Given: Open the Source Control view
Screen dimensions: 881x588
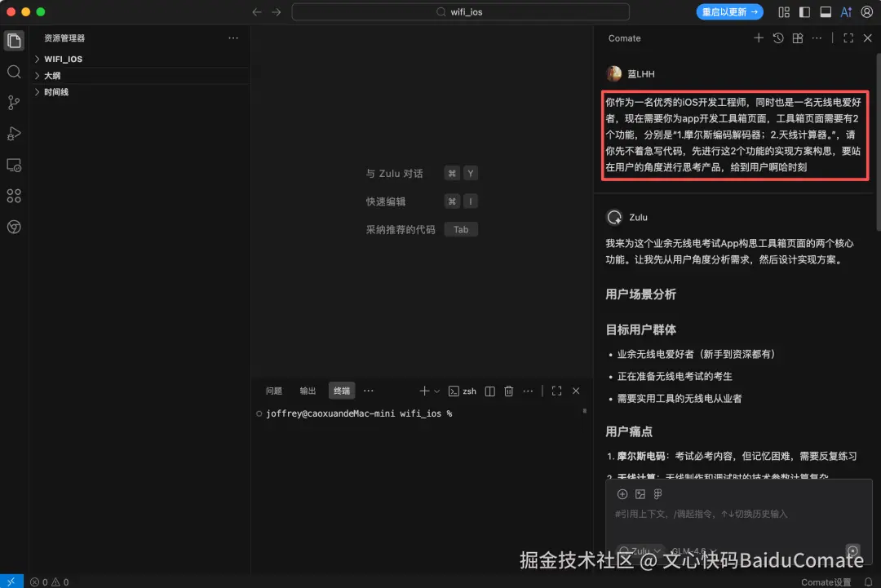Looking at the screenshot, I should 14,103.
